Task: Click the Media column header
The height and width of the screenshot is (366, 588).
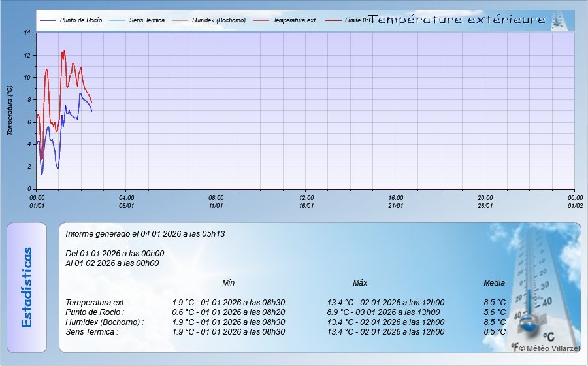Action: [494, 283]
